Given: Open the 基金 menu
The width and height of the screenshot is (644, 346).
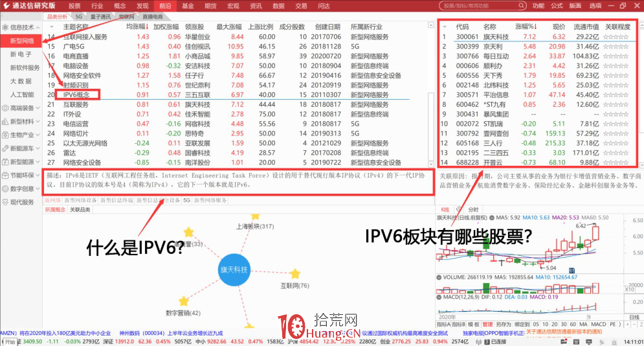Looking at the screenshot, I should point(188,6).
